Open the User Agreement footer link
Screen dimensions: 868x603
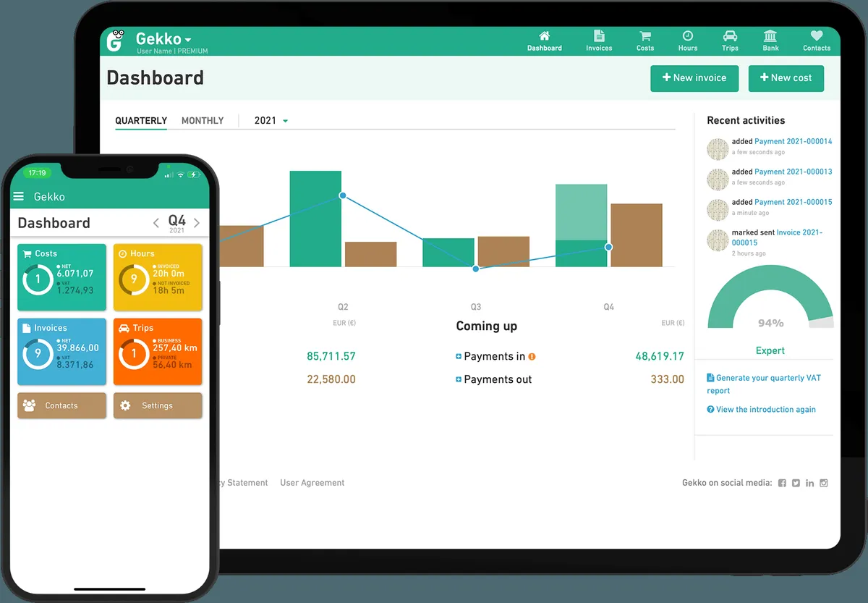tap(312, 483)
